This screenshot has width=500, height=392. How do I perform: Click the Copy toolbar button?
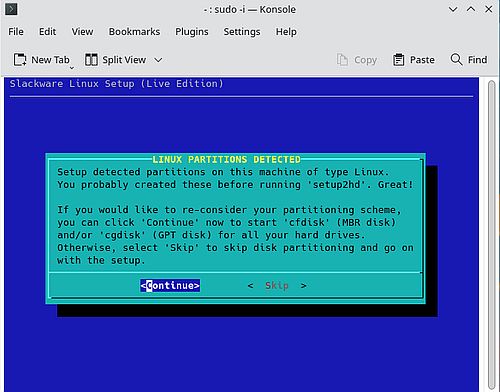pos(357,60)
